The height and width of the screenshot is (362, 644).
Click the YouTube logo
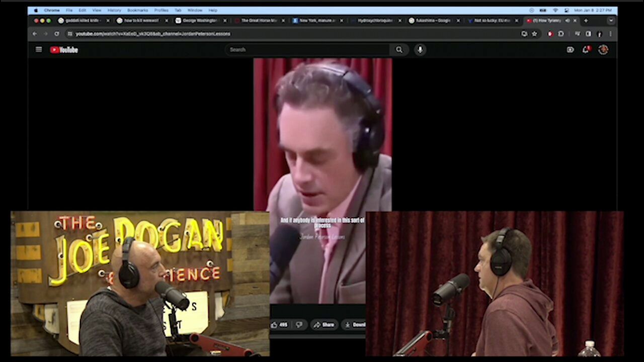coord(64,49)
